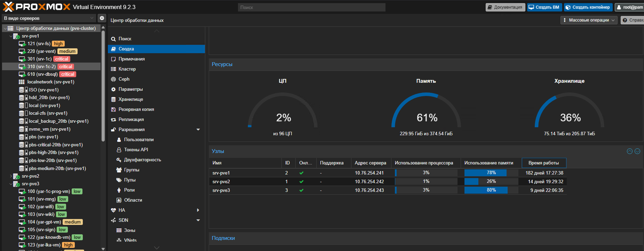The width and height of the screenshot is (644, 251).
Task: Click the Резервная копия floppy icon
Action: click(113, 110)
